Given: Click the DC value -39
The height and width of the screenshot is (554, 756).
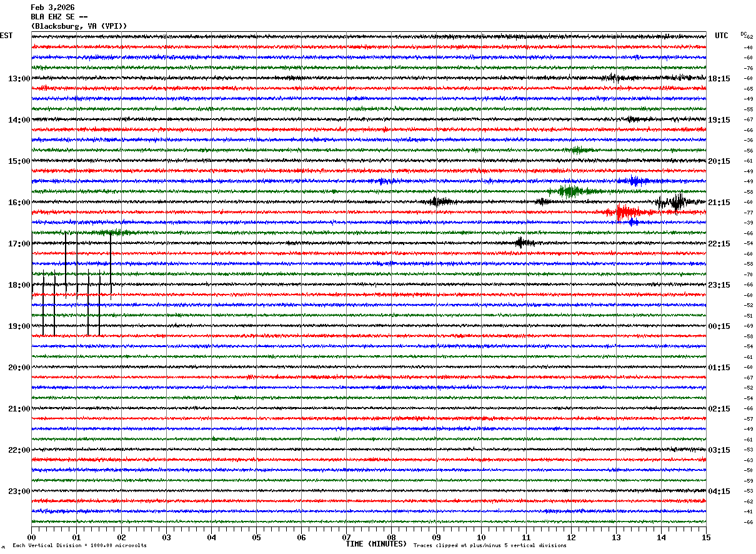Looking at the screenshot, I should (749, 223).
